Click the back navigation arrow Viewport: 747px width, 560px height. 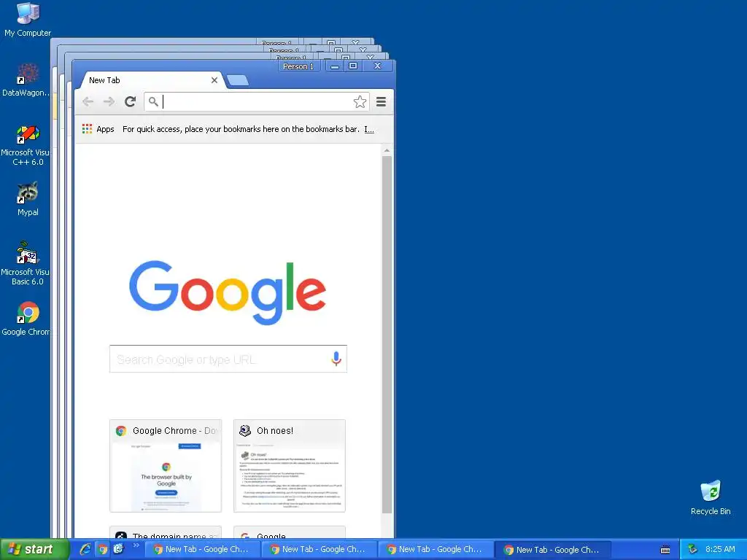pyautogui.click(x=88, y=101)
